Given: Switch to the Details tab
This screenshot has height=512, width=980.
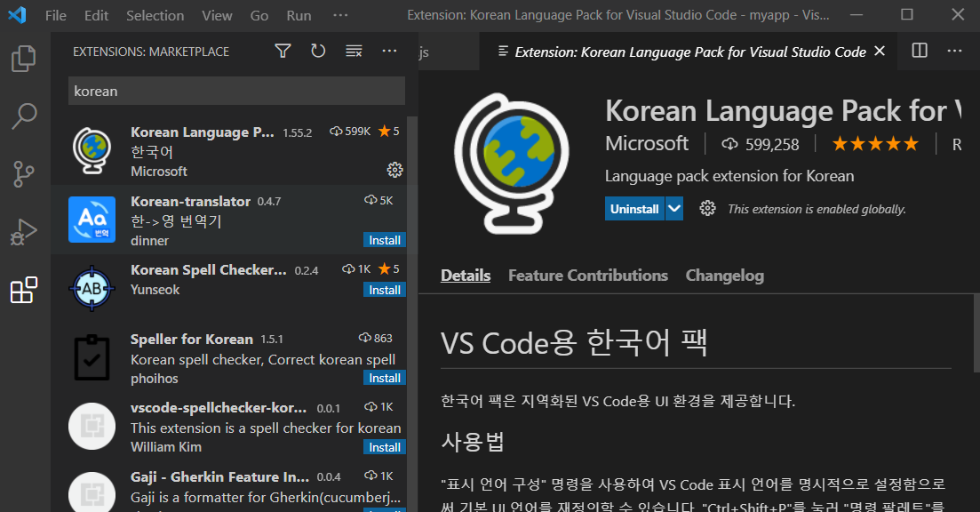Looking at the screenshot, I should (x=466, y=275).
